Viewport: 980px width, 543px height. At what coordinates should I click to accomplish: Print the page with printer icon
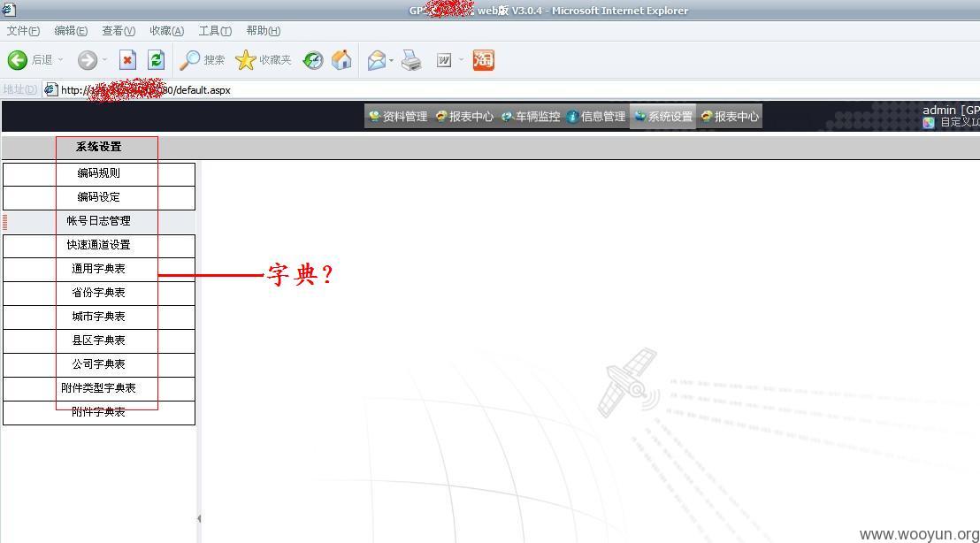click(x=411, y=60)
